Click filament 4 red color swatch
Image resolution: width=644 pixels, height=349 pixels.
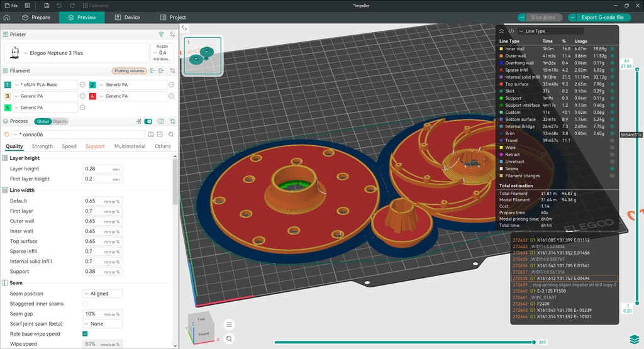click(92, 96)
